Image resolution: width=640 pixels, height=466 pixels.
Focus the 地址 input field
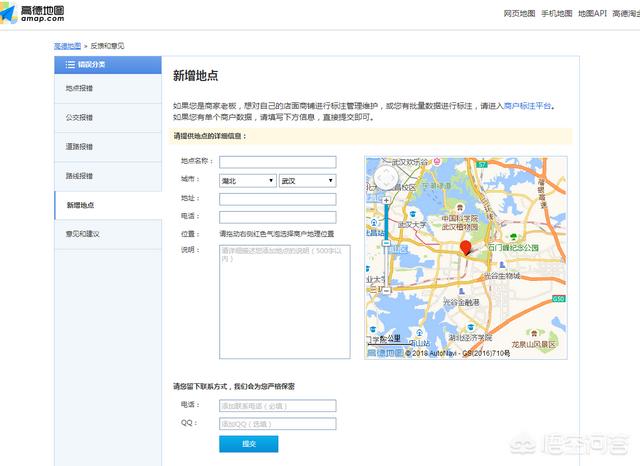point(278,199)
